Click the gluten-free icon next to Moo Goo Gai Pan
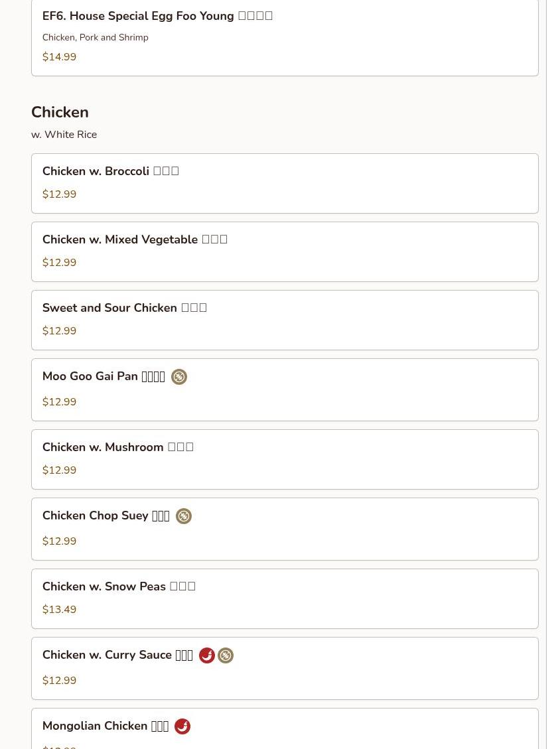Screen dimensions: 560x749 (179, 377)
